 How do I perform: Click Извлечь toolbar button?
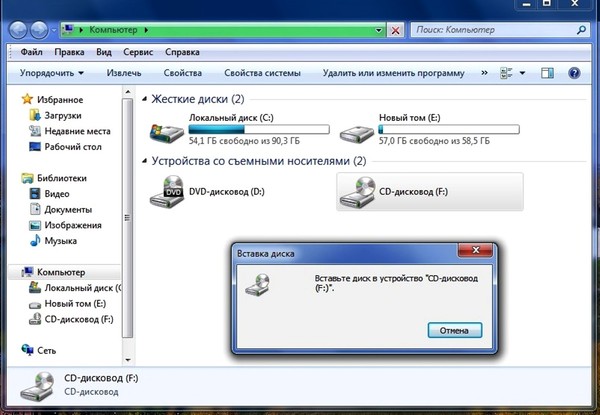click(124, 73)
